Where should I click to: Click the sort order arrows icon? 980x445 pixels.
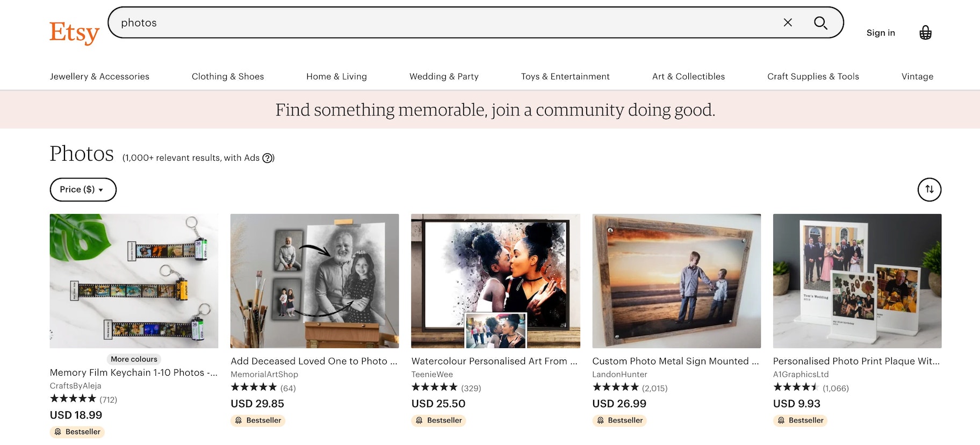tap(929, 190)
